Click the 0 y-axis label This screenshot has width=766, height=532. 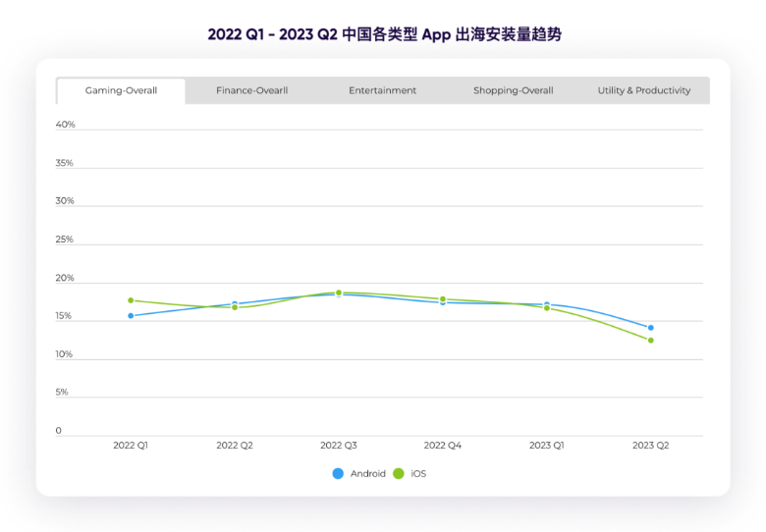click(x=59, y=431)
